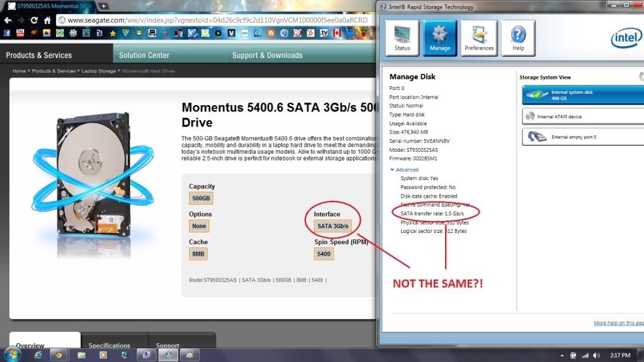The image size is (644, 362).
Task: Open the Windows Start menu
Action: 13,354
